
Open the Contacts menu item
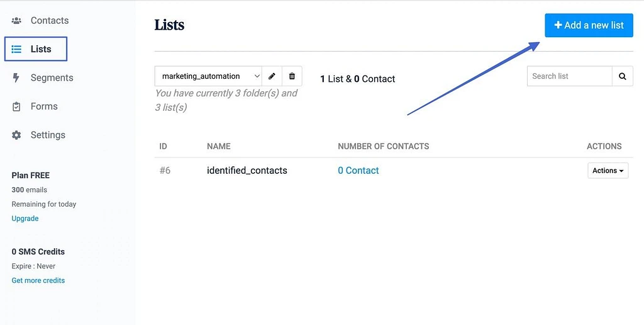49,21
